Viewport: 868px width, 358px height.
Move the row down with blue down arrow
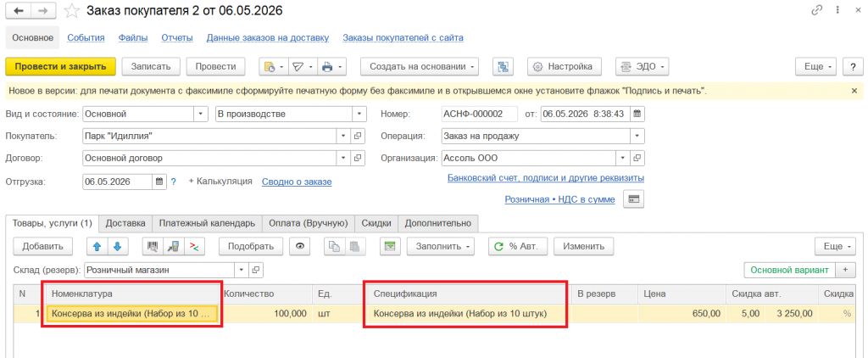[x=117, y=247]
